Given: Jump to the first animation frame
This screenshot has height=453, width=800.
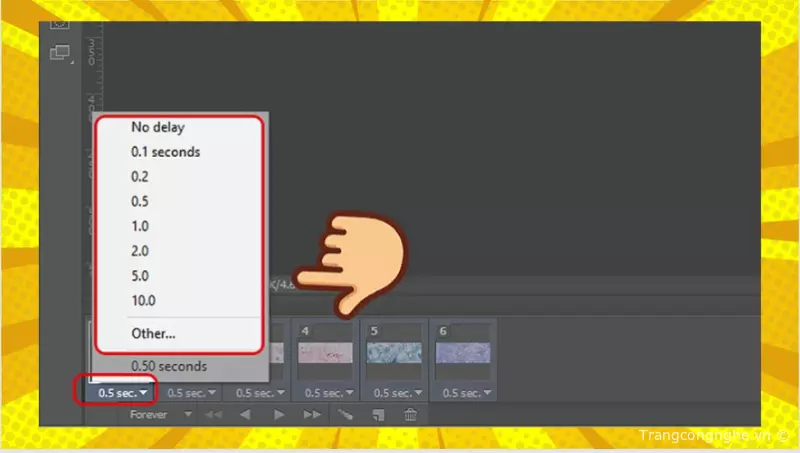Looking at the screenshot, I should tap(215, 414).
